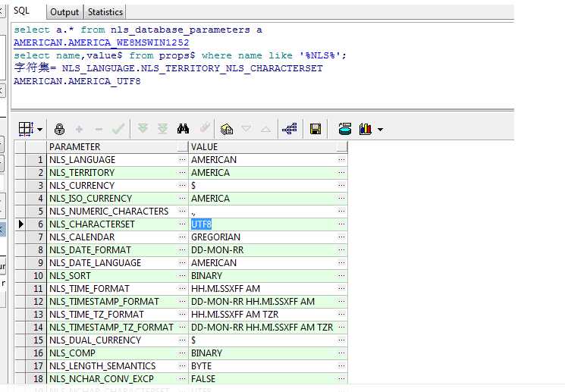565x392 pixels.
Task: Open ellipsis editor for NLS_SORT parameter cell
Action: click(x=183, y=276)
